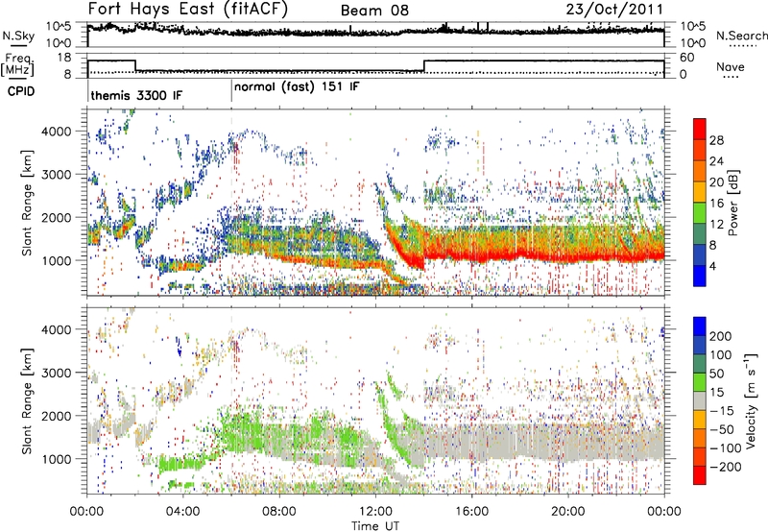The height and width of the screenshot is (532, 768).
Task: Click the "-50" tick on the Velocity scale
Action: point(723,429)
